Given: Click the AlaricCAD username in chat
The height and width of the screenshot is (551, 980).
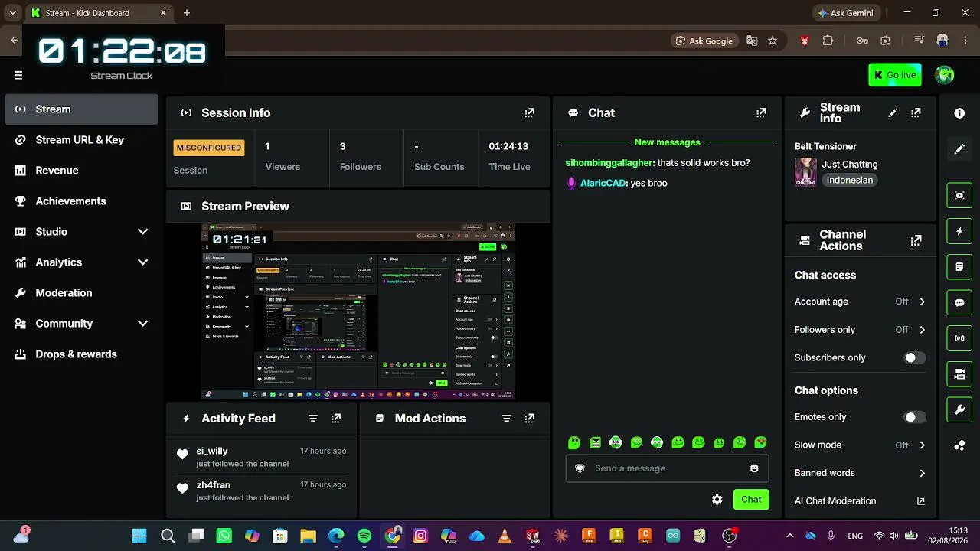Looking at the screenshot, I should pos(603,184).
